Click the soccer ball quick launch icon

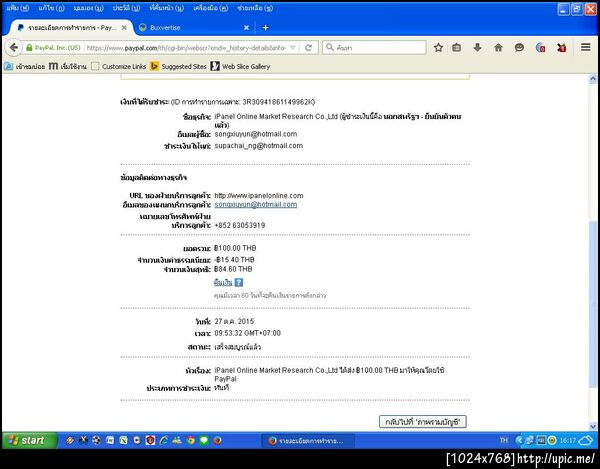97,440
